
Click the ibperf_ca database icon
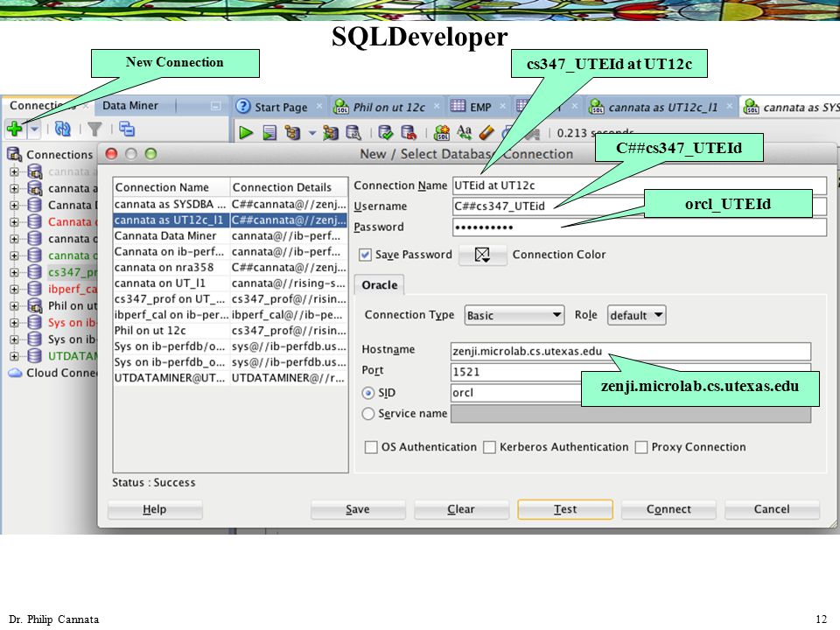35,290
